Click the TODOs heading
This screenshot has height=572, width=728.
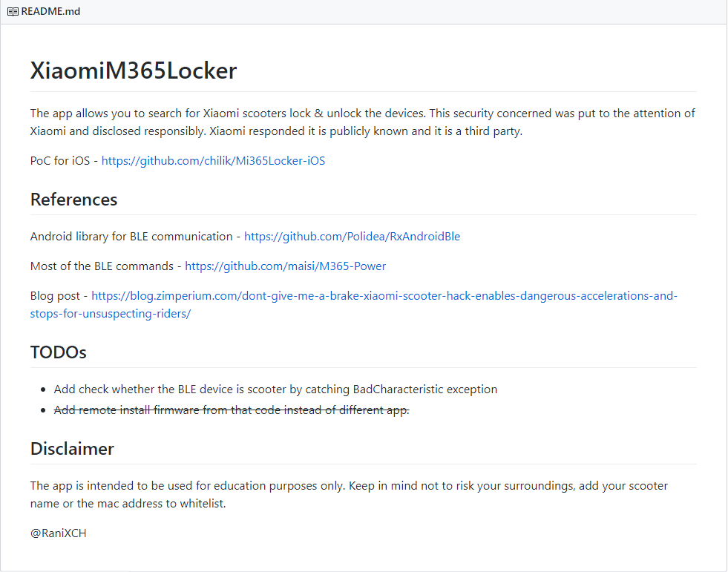pyautogui.click(x=58, y=352)
